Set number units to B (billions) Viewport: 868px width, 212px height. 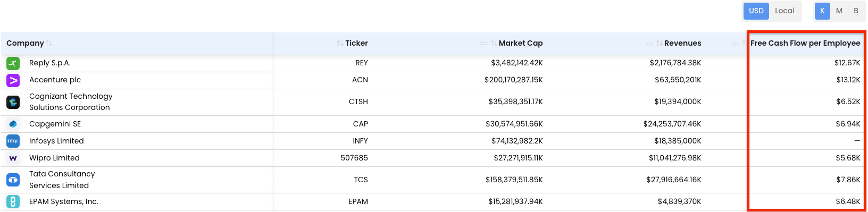tap(856, 11)
